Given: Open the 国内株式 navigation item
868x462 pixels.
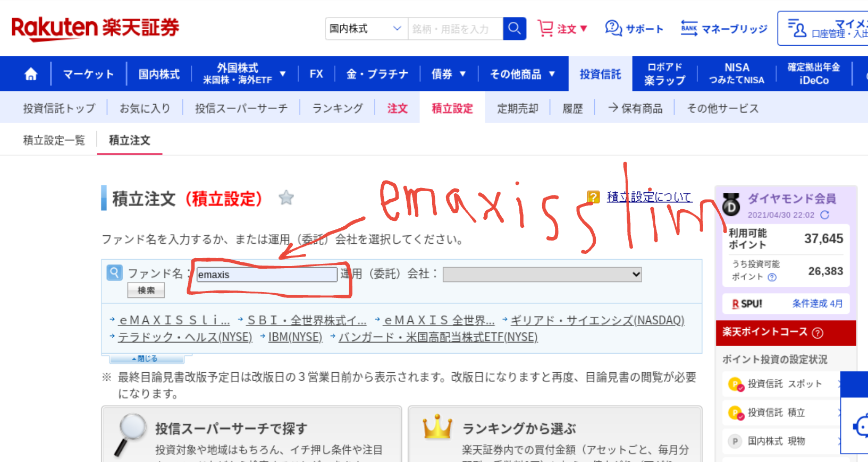Looking at the screenshot, I should tap(159, 74).
